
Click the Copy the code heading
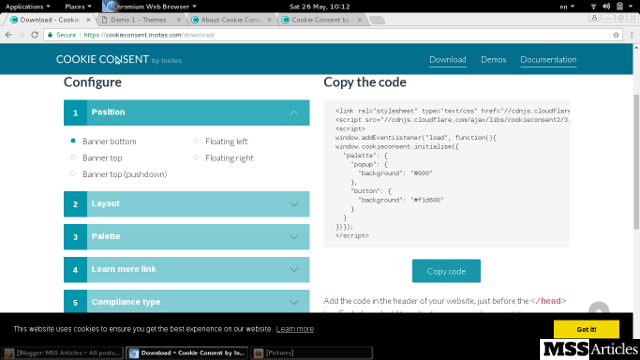(x=365, y=82)
